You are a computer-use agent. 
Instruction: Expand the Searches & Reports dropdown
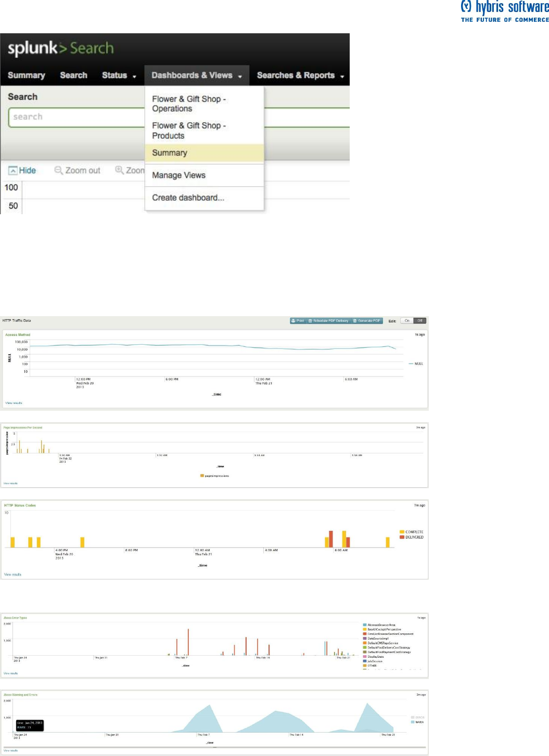(301, 75)
